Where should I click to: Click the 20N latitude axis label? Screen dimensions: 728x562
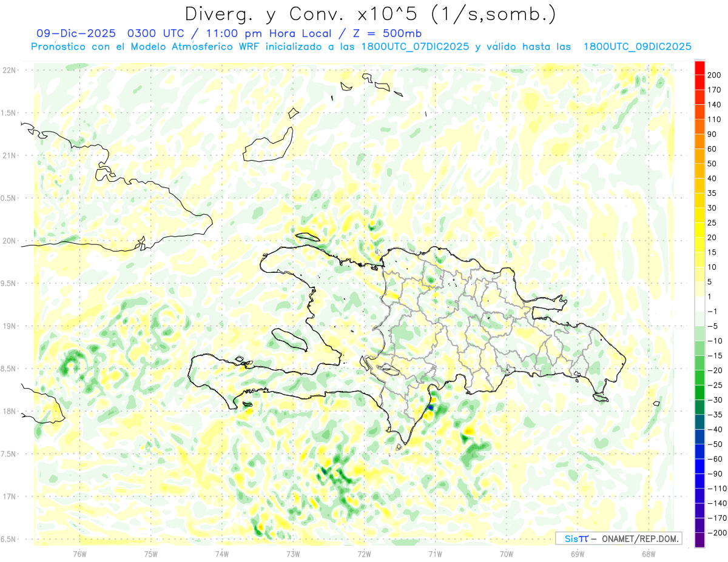(x=9, y=241)
